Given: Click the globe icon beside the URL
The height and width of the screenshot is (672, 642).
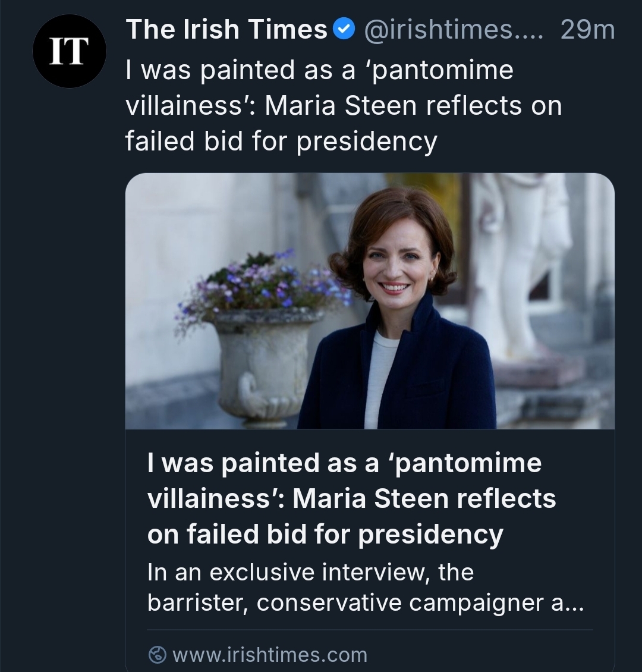Looking at the screenshot, I should pos(157,655).
